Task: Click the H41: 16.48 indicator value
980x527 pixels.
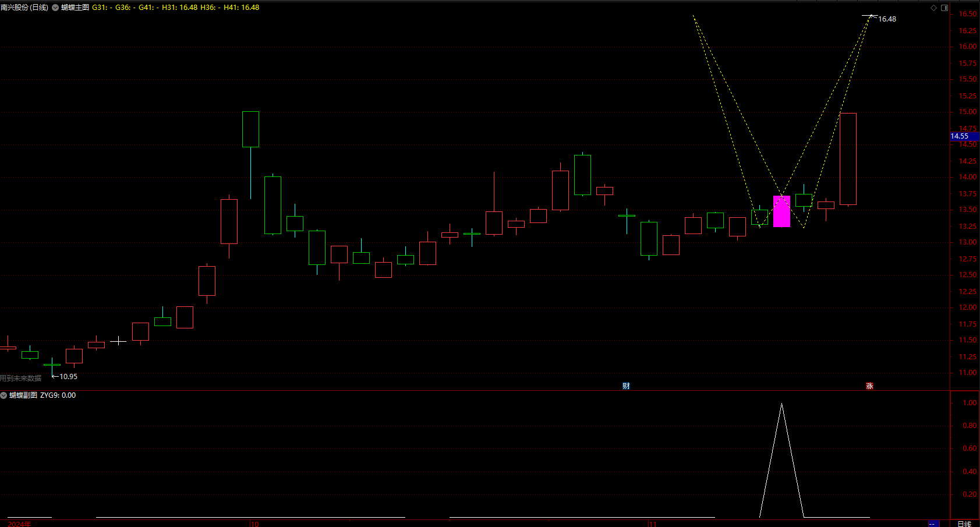Action: click(242, 8)
